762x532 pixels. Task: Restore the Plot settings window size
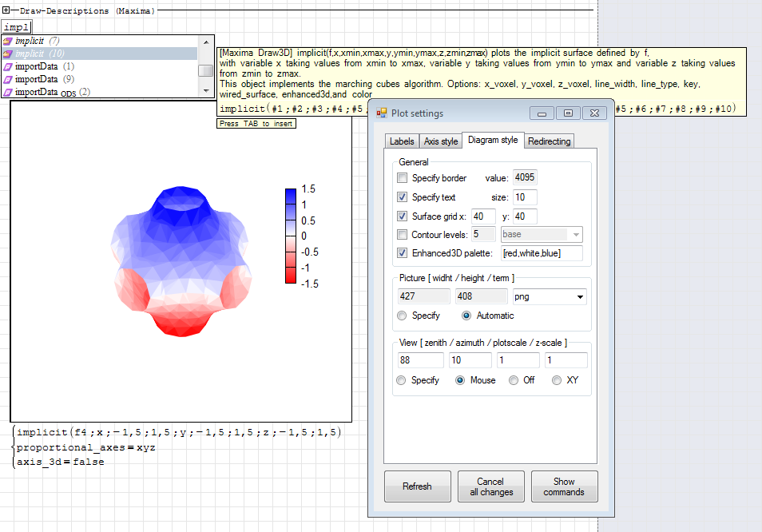(x=568, y=113)
